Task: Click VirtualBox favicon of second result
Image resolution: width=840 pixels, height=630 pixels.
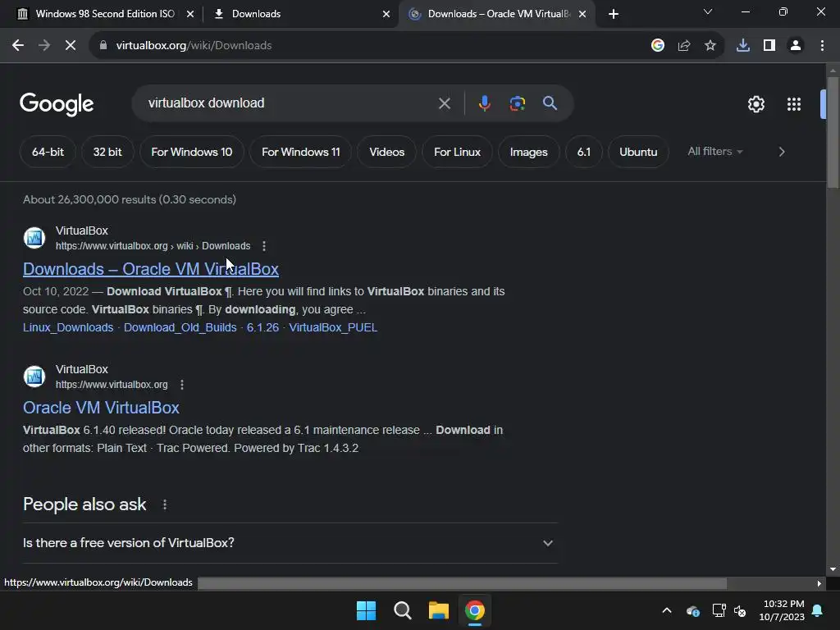Action: point(34,377)
